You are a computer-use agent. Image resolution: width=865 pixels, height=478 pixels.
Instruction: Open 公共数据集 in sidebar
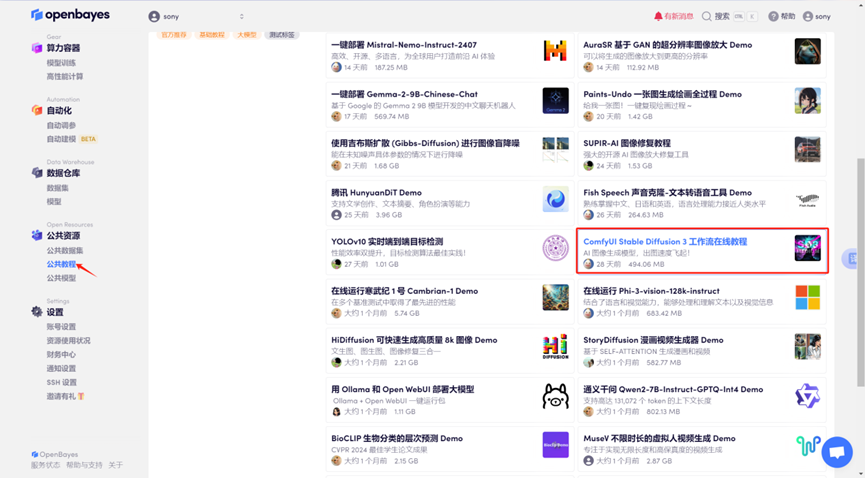point(65,251)
